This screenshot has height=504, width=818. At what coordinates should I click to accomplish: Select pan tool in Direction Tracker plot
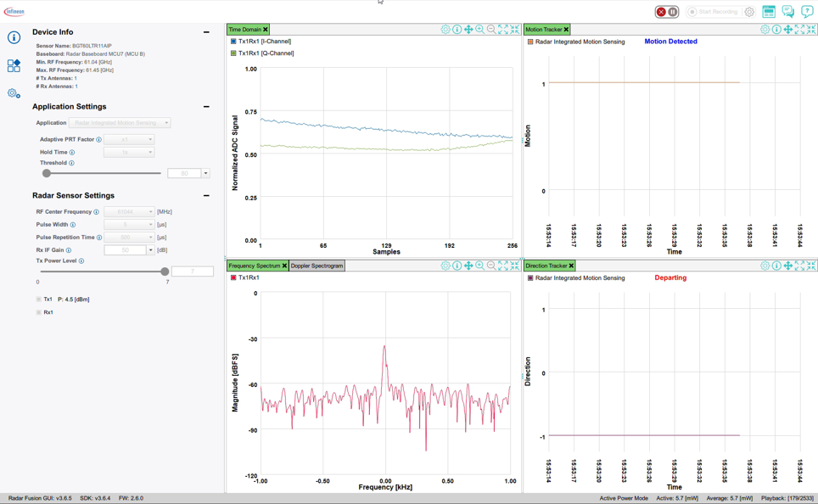click(787, 266)
